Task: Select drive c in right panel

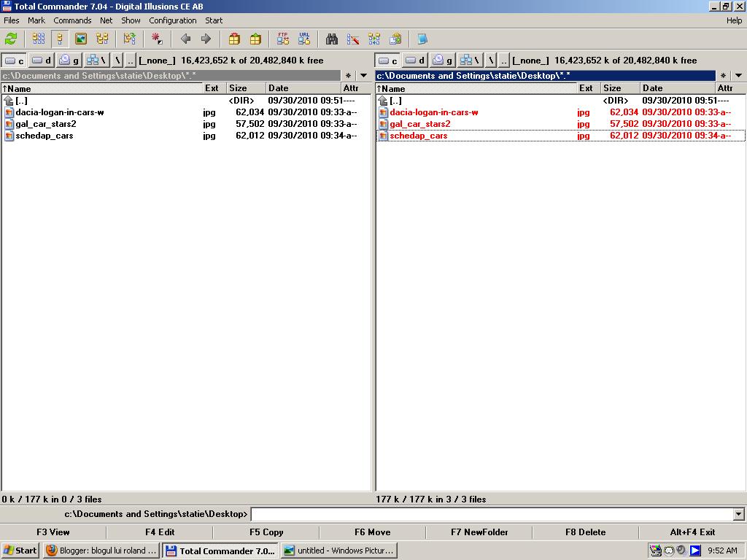Action: 388,61
